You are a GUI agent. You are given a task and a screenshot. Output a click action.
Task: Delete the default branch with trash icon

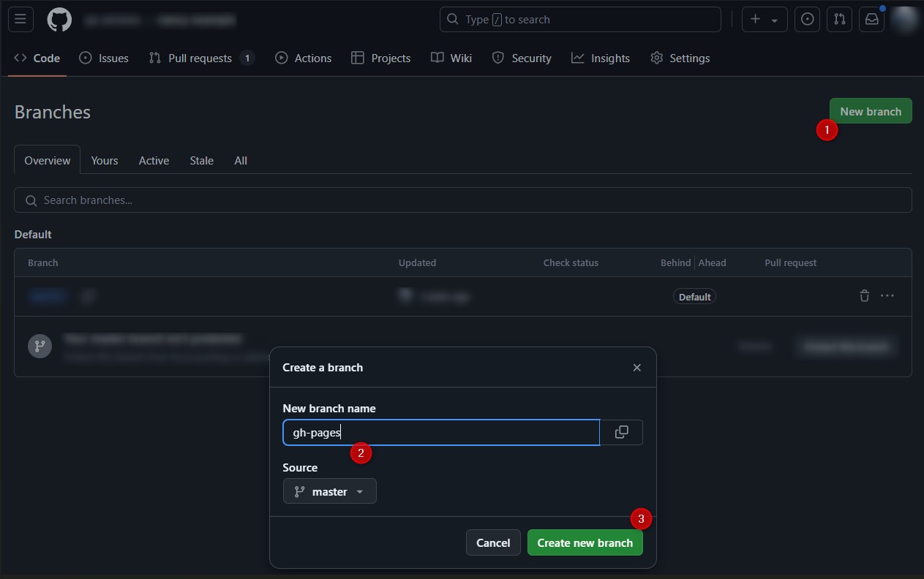click(864, 296)
